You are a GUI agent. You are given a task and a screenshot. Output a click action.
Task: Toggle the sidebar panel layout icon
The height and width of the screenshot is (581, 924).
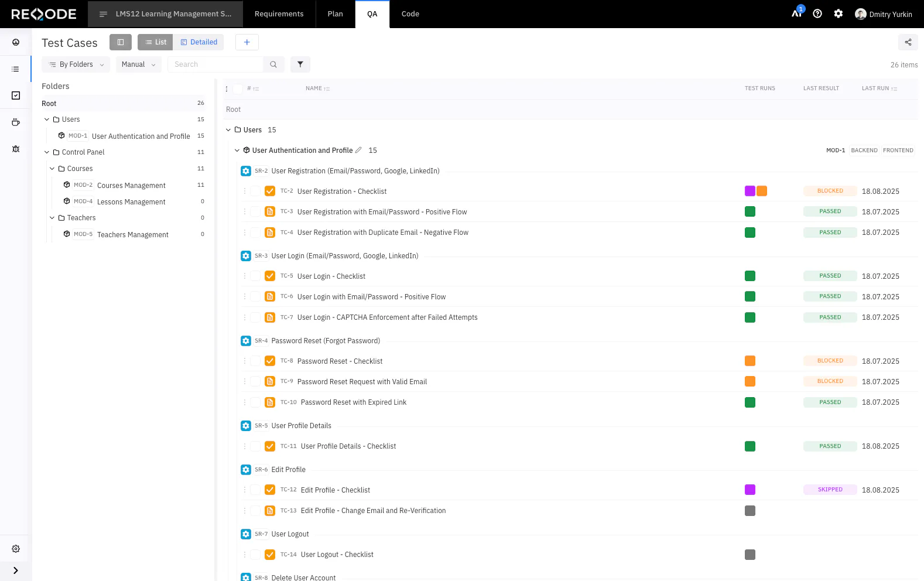click(121, 42)
